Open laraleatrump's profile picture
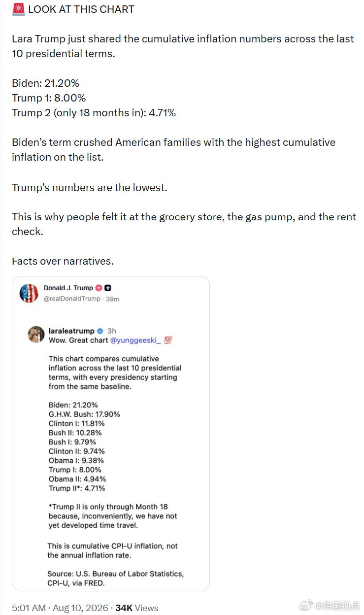364x615 pixels. [36, 335]
